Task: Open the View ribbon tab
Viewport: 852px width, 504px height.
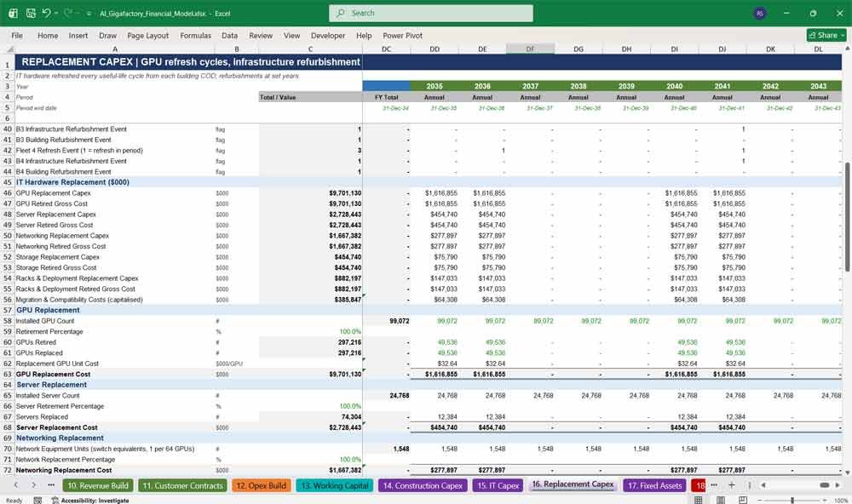Action: point(291,35)
